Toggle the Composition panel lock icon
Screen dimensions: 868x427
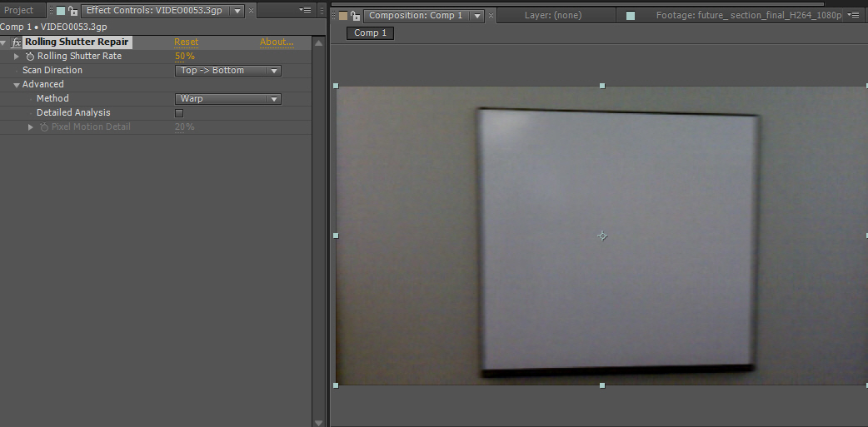[x=356, y=16]
